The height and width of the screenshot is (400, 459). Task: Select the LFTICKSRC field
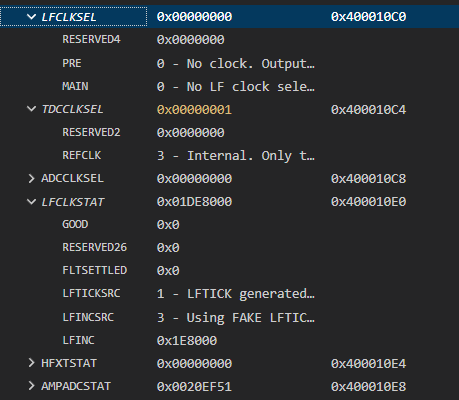pos(91,293)
